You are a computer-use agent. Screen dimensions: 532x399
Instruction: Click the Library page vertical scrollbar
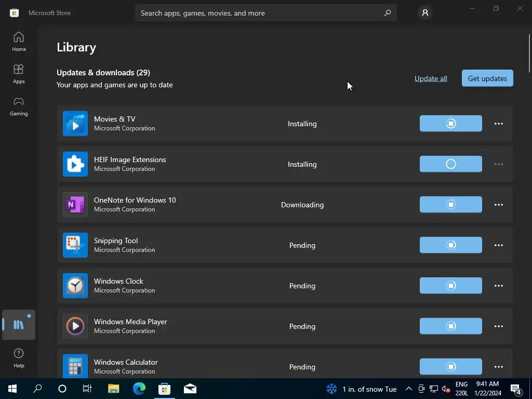(x=529, y=54)
